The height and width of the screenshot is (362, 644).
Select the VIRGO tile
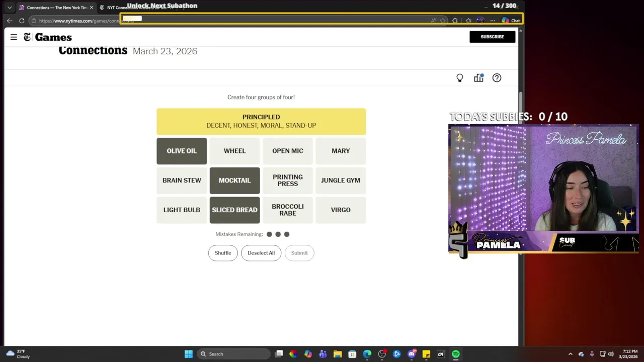pyautogui.click(x=341, y=210)
